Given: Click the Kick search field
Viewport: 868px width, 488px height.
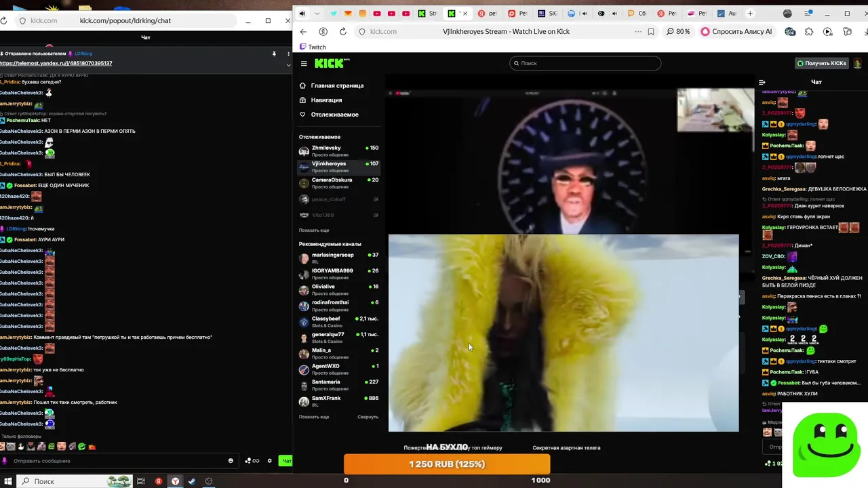Looking at the screenshot, I should click(585, 63).
